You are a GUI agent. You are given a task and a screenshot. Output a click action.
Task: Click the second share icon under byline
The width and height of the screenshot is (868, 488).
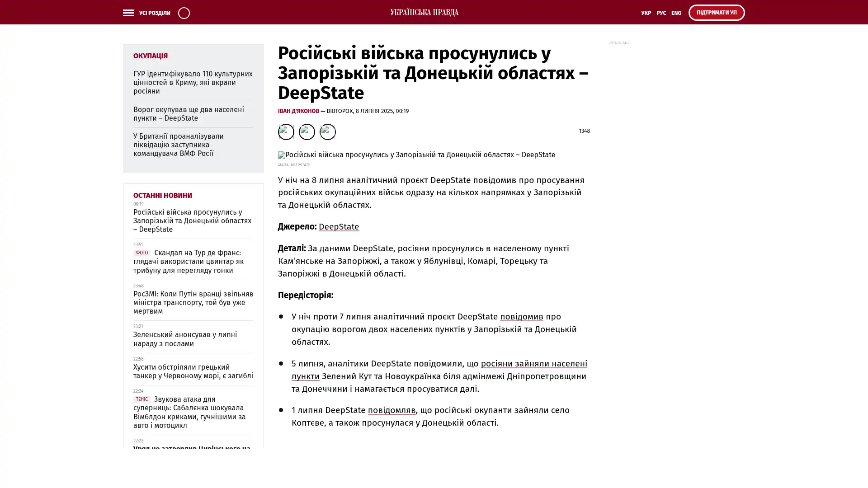(307, 132)
